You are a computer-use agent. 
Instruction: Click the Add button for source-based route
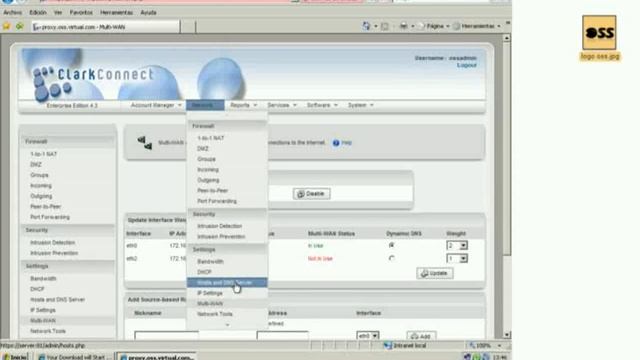[x=421, y=336]
